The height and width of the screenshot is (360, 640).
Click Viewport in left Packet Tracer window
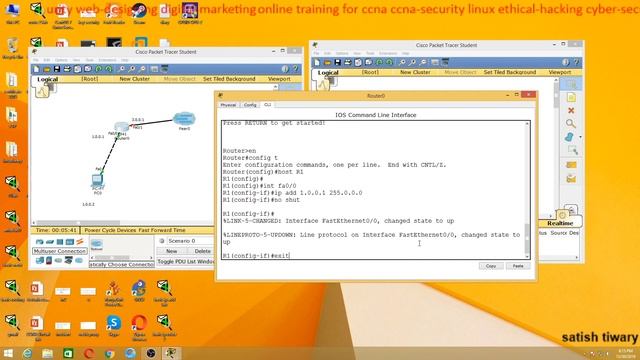279,79
